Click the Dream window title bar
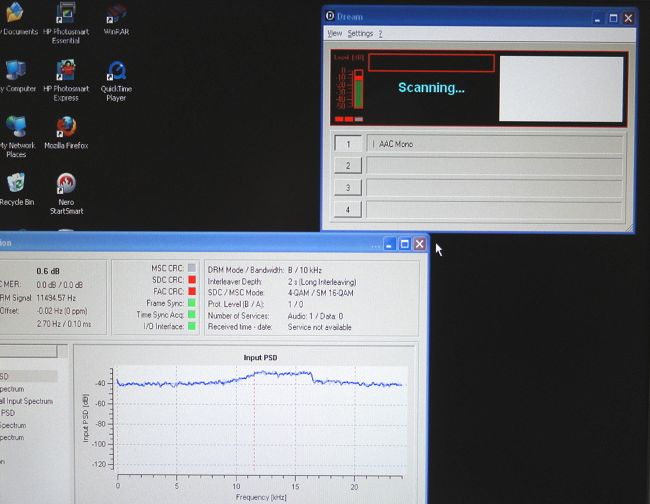 coord(456,17)
